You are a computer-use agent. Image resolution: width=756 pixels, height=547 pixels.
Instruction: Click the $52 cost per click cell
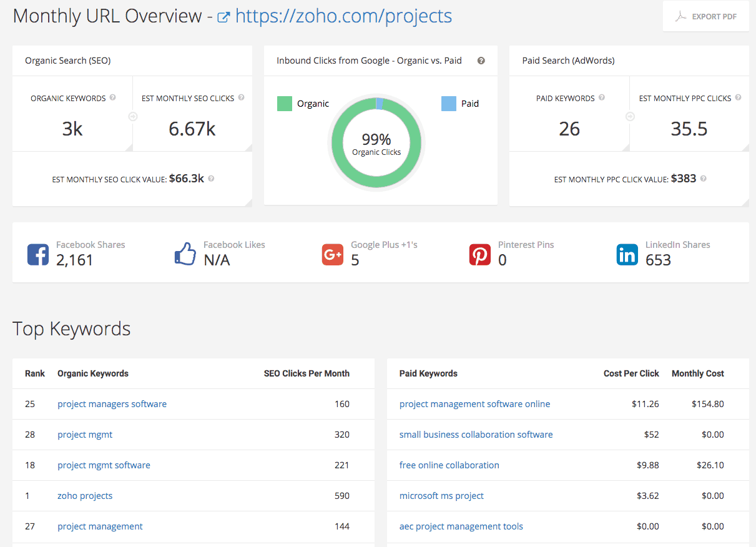tap(652, 435)
